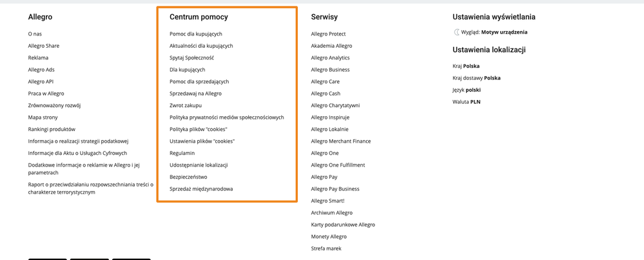Image resolution: width=644 pixels, height=260 pixels.
Task: Change the Waluta PLN currency
Action: pyautogui.click(x=467, y=101)
